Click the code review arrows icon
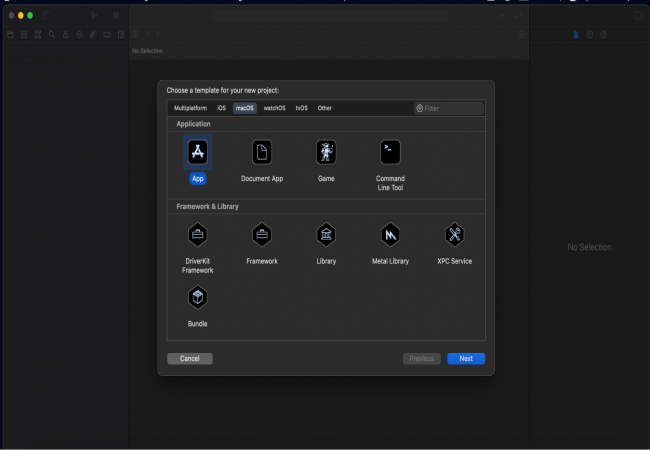Viewport: 650px width, 450px height. pos(518,15)
